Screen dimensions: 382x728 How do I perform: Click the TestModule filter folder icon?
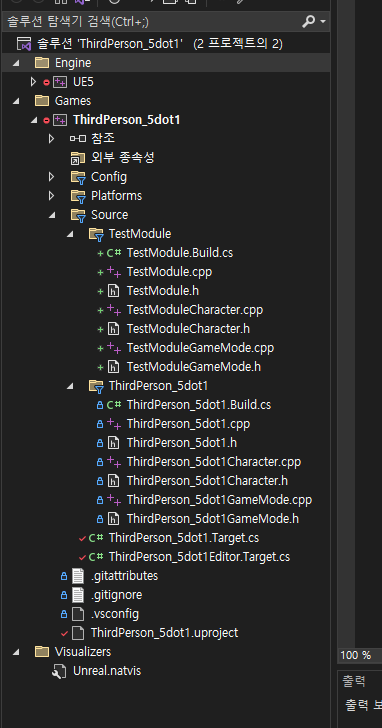point(96,234)
